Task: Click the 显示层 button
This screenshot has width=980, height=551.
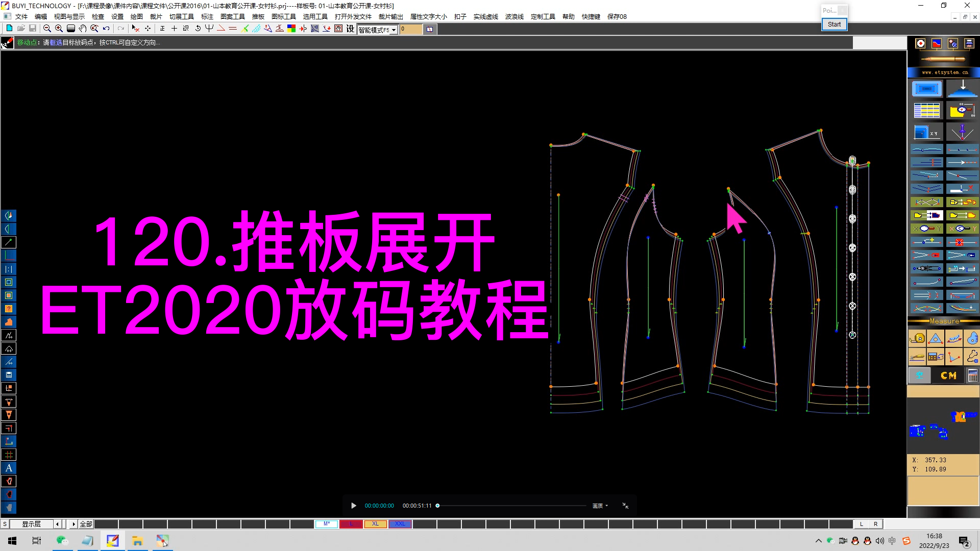Action: click(x=32, y=524)
